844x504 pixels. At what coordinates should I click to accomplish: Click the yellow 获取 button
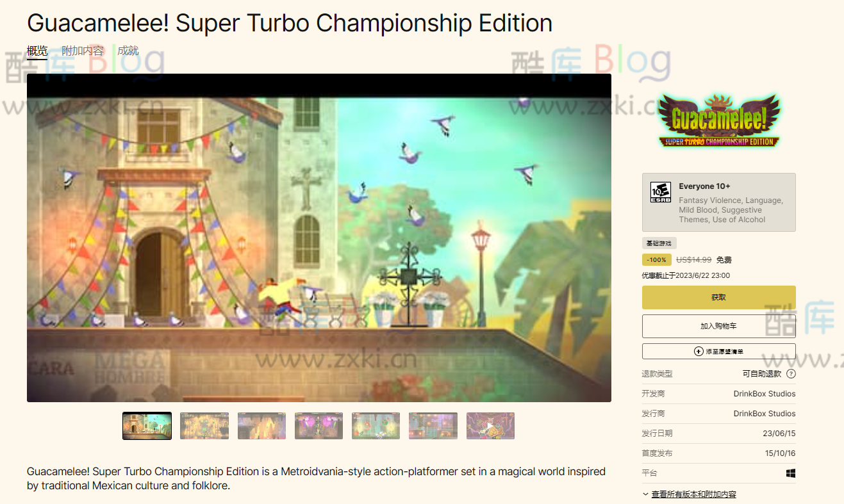pyautogui.click(x=718, y=298)
